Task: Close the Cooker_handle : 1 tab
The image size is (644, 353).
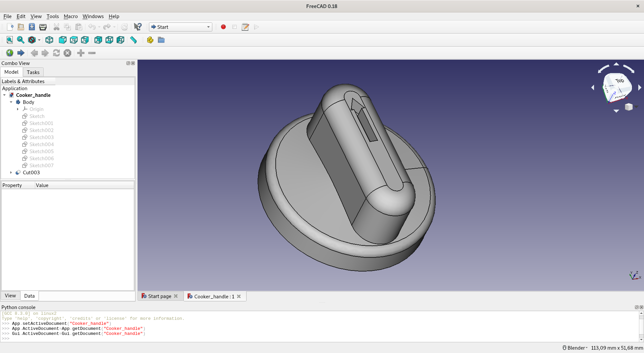Action: click(239, 296)
